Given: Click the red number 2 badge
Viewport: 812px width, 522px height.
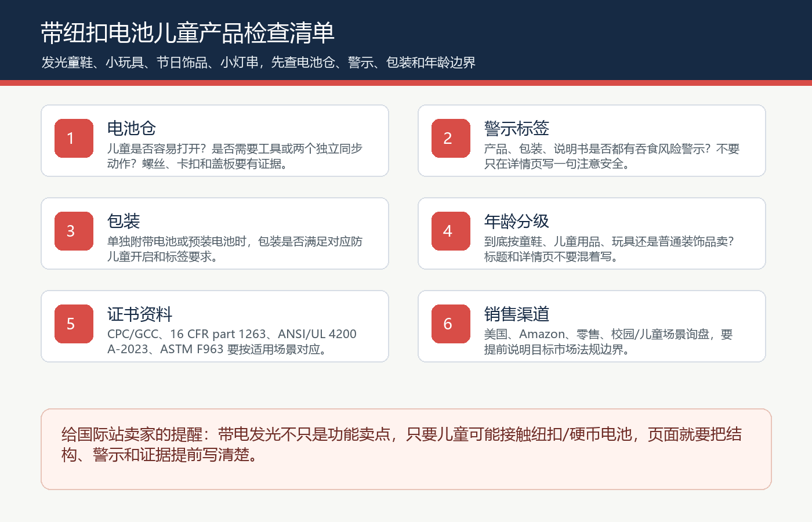Looking at the screenshot, I should (451, 138).
